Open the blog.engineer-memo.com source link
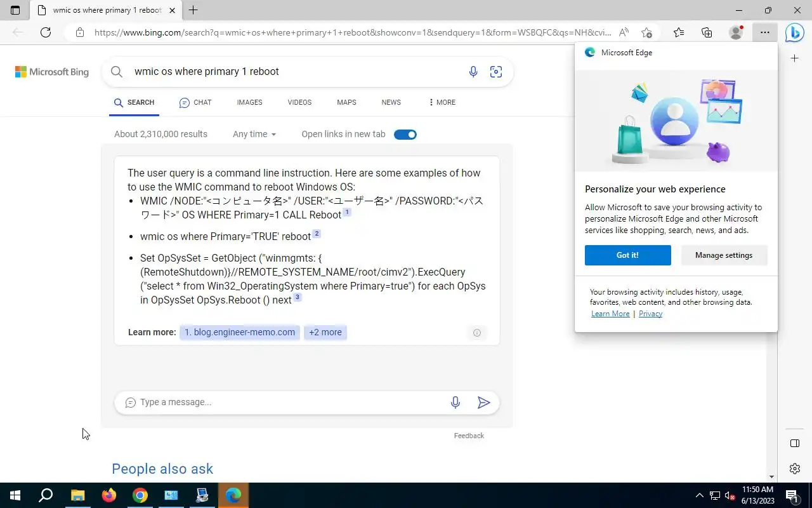812x508 pixels. point(240,332)
